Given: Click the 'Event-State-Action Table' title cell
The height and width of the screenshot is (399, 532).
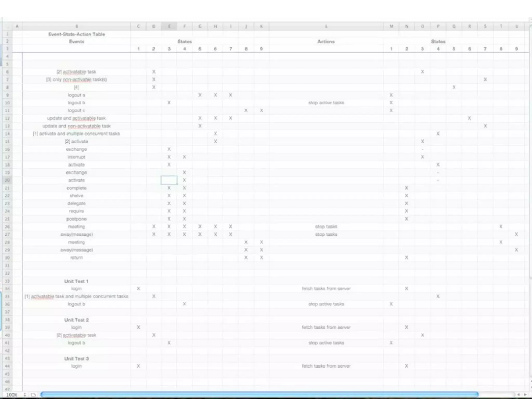Looking at the screenshot, I should point(77,34).
